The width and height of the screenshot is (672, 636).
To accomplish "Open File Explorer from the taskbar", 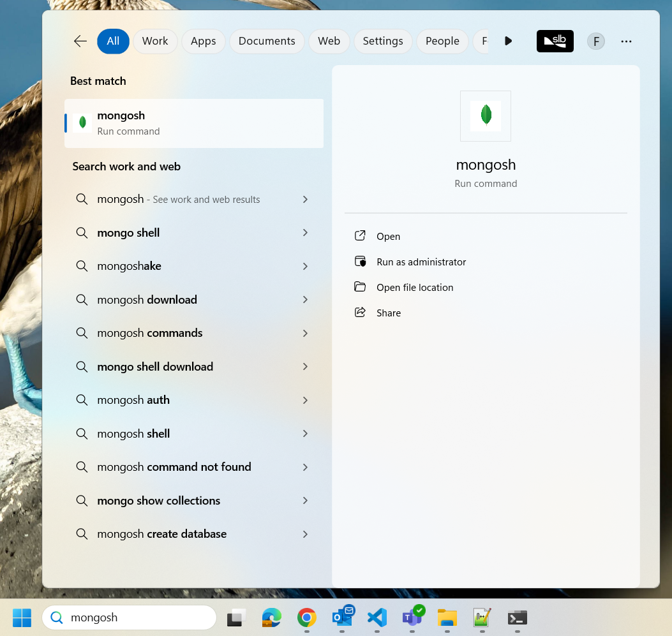I will [447, 618].
